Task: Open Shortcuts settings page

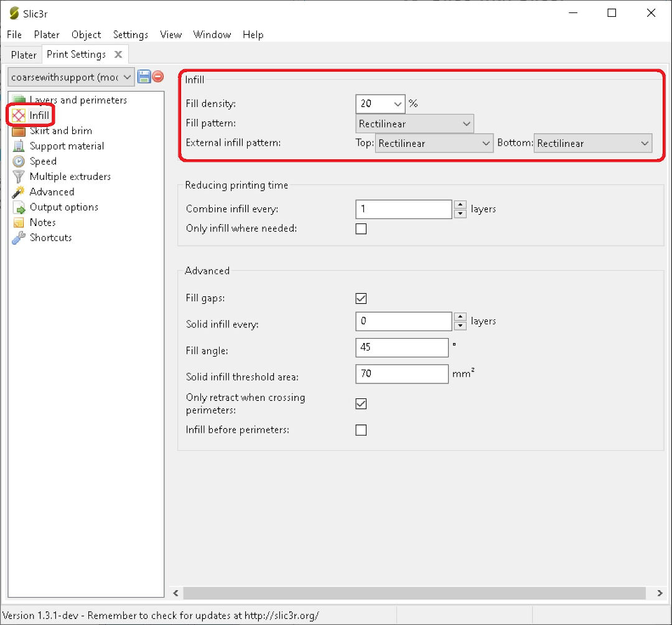Action: (50, 237)
